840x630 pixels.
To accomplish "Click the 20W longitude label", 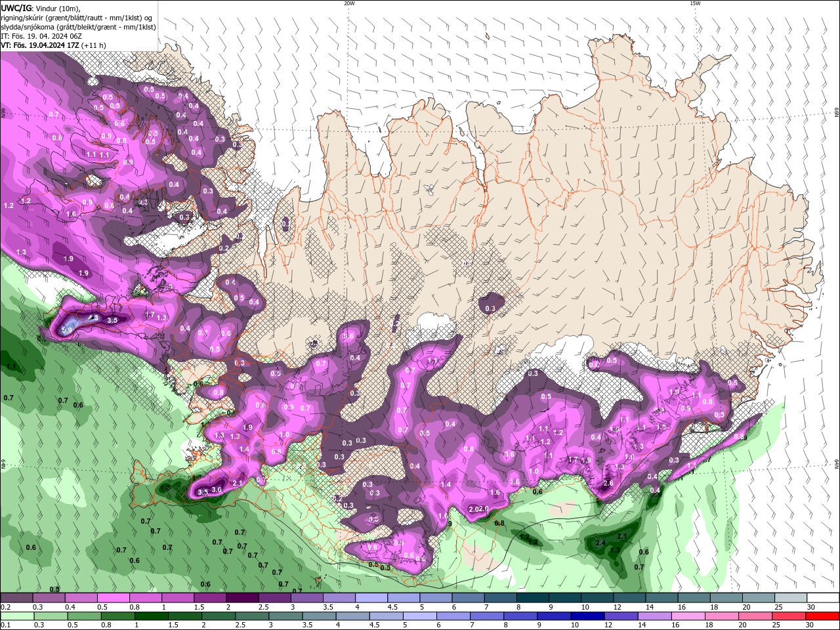I will coord(349,3).
